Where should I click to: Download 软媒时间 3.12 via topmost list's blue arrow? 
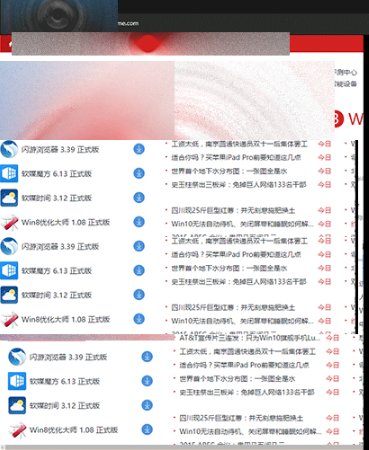point(139,198)
